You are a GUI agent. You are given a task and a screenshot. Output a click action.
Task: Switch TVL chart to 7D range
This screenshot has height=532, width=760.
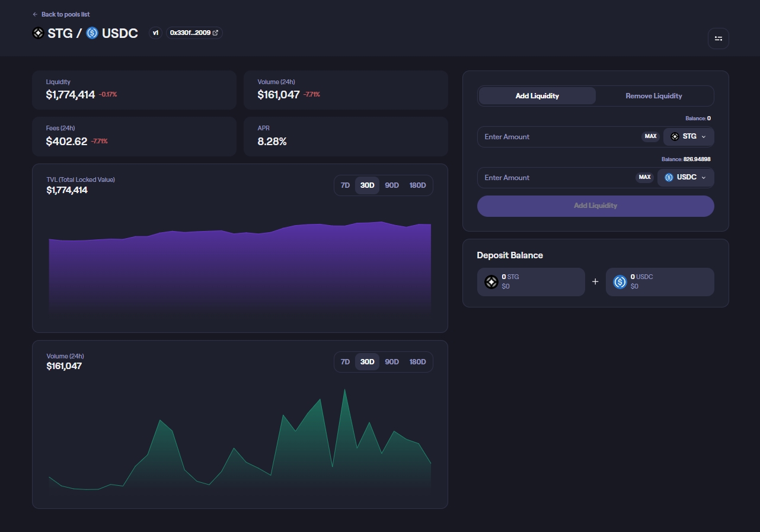coord(345,185)
